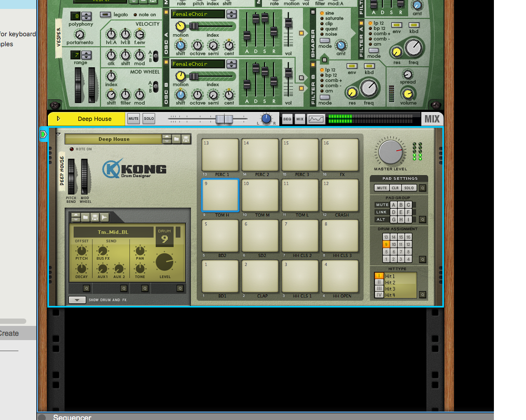Unfold the Deep House mix channel strip
This screenshot has height=420, width=526.
click(58, 119)
